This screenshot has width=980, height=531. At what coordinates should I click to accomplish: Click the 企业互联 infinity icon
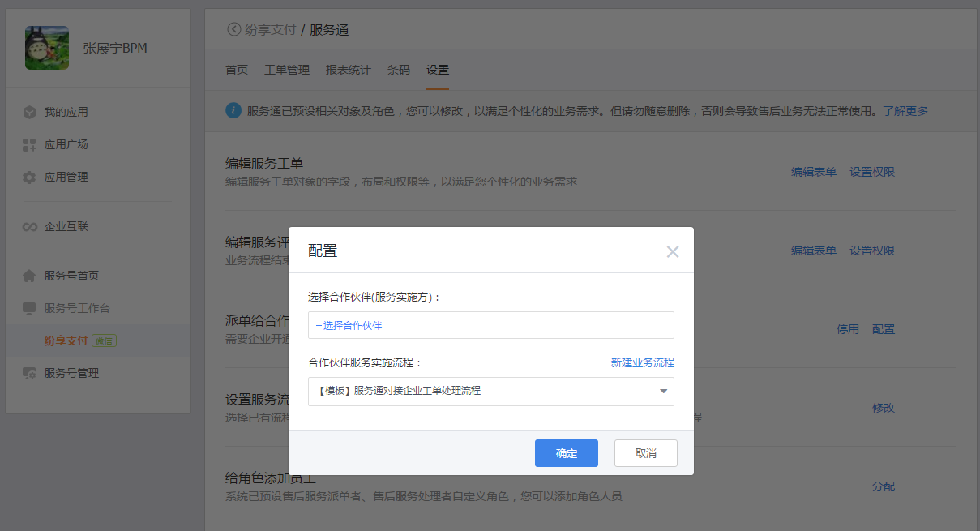point(29,227)
